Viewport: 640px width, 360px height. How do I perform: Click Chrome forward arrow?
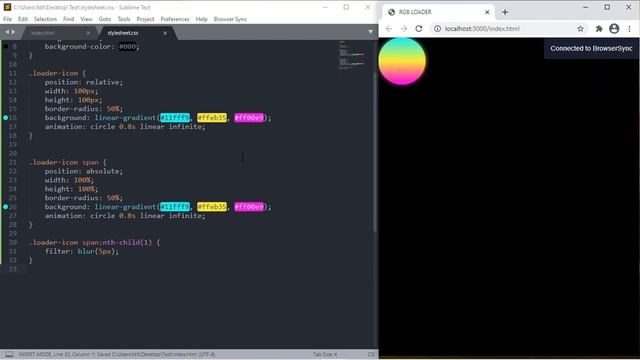[404, 29]
